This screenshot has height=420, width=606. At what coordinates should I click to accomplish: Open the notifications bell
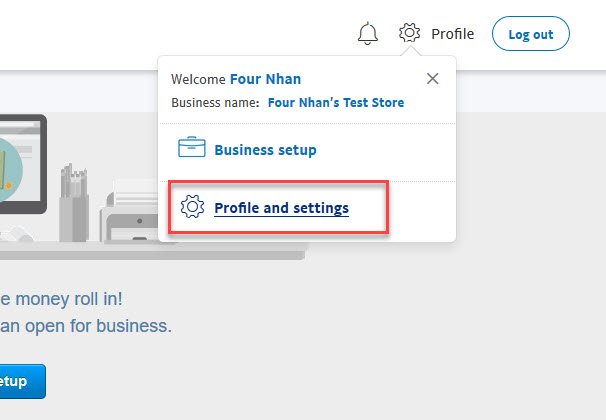(368, 34)
